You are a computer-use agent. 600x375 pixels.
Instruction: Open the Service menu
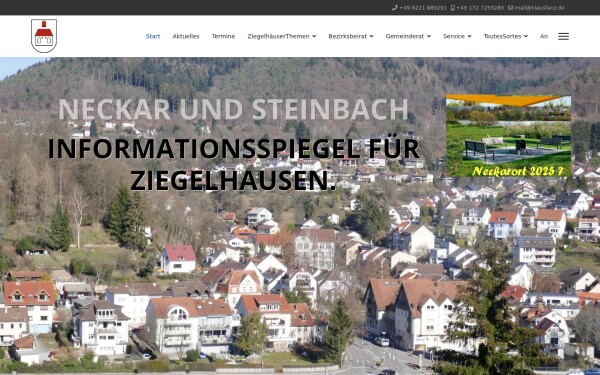tap(457, 36)
